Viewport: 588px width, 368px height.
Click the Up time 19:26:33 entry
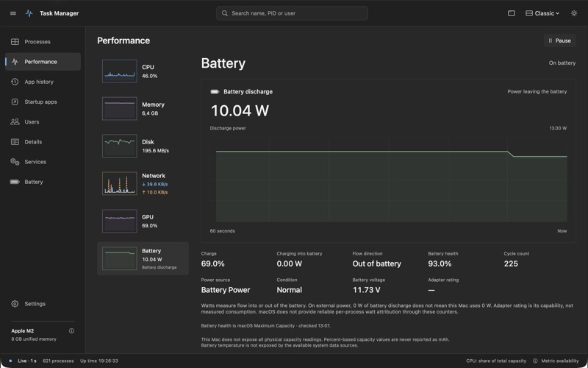click(99, 361)
